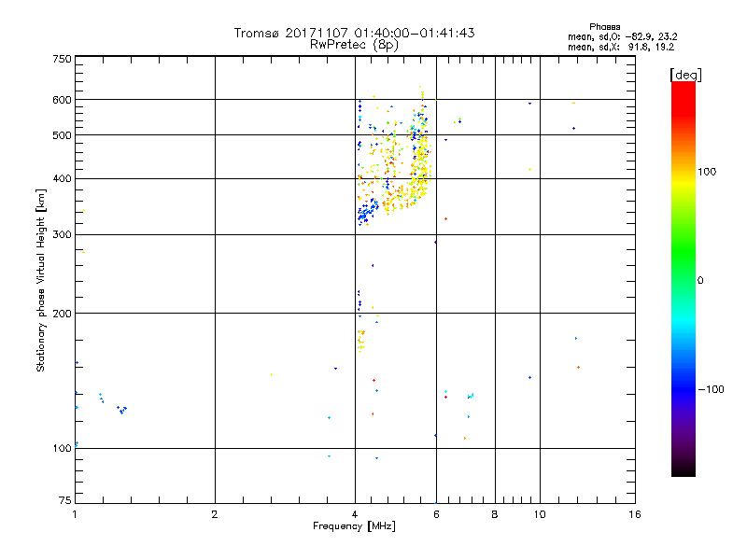The image size is (747, 560).
Task: Click the 'Frequency [MHz]' axis label
Action: pos(354,526)
